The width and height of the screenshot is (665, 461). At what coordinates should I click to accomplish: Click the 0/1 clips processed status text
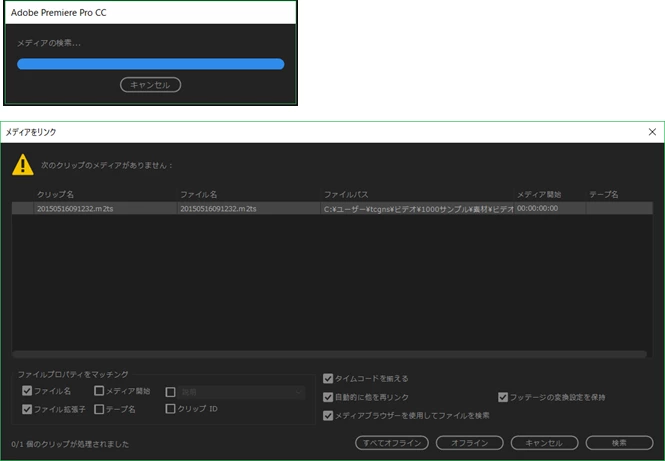[x=70, y=444]
